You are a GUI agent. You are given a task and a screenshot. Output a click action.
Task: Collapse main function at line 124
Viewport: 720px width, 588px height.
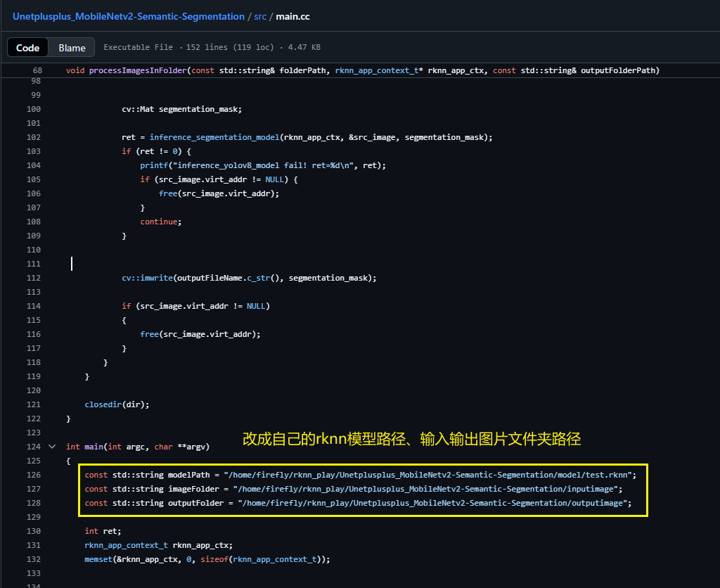tap(52, 447)
